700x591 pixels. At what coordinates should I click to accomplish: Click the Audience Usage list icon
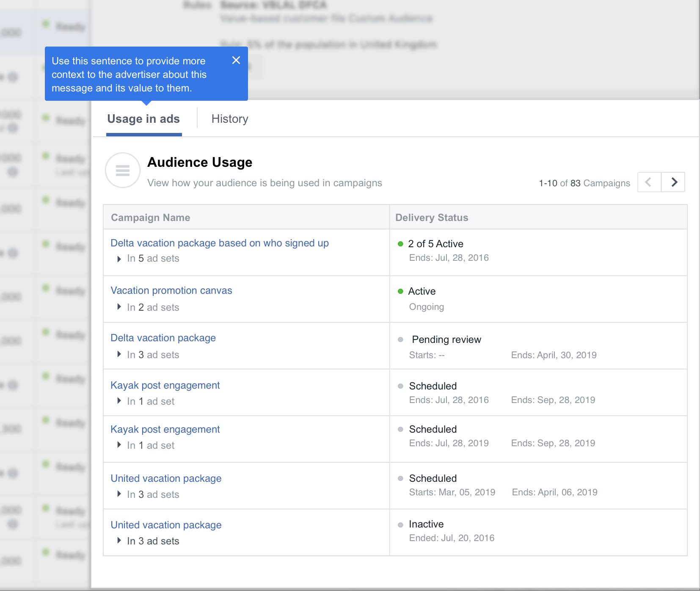[x=123, y=170]
